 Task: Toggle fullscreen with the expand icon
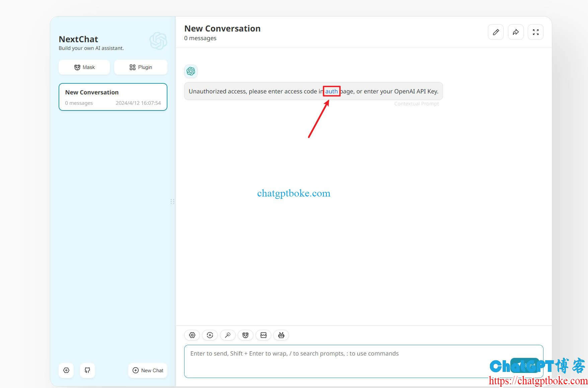tap(535, 32)
